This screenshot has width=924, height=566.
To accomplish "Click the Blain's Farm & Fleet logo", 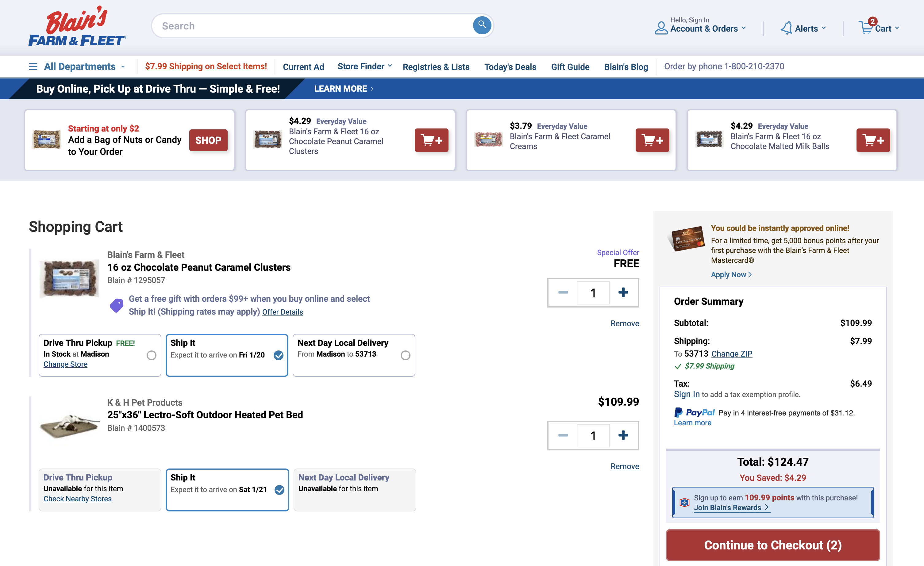I will point(78,26).
